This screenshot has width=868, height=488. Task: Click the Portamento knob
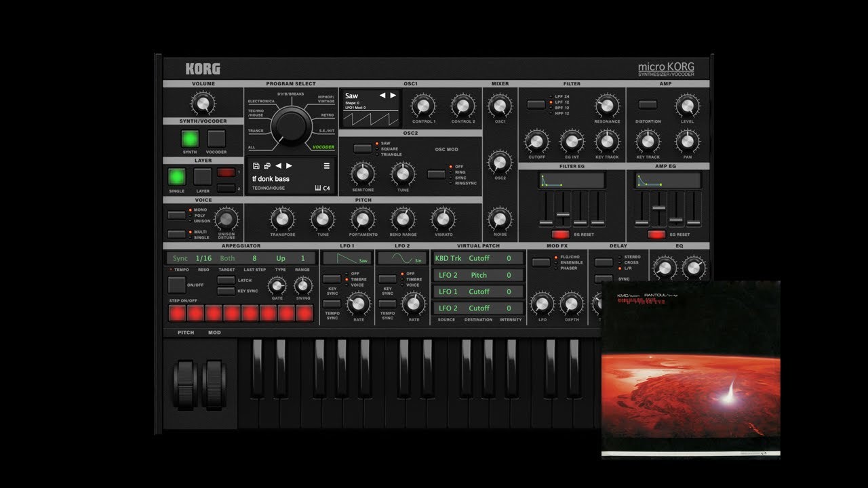363,219
